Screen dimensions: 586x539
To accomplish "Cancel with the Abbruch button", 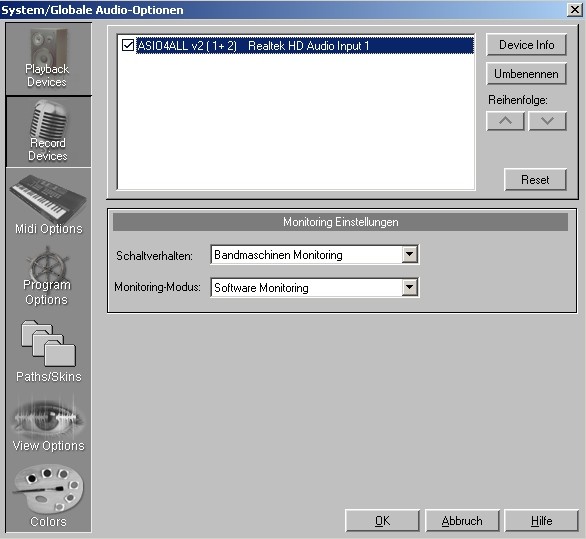I will tap(462, 521).
